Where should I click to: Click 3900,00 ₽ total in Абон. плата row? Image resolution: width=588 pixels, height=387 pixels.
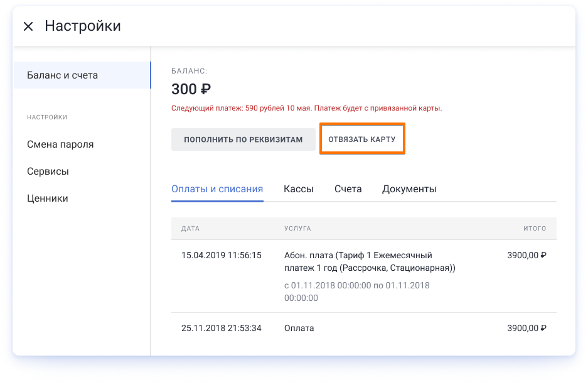click(x=527, y=255)
